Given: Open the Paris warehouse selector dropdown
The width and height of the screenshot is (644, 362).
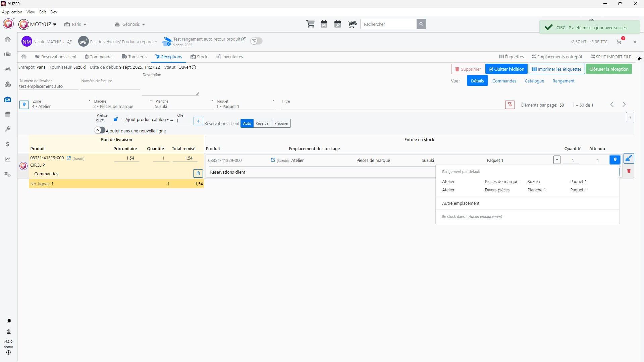Looking at the screenshot, I should click(x=75, y=24).
